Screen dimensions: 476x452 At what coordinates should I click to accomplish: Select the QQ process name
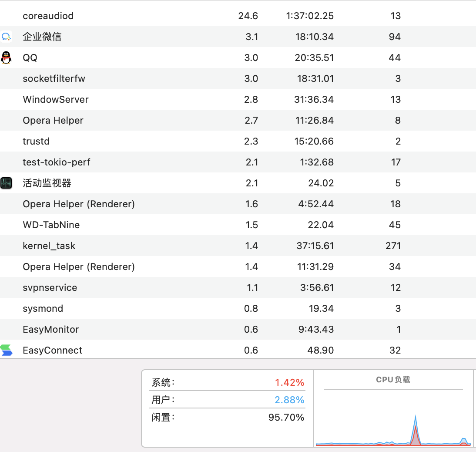tap(30, 58)
